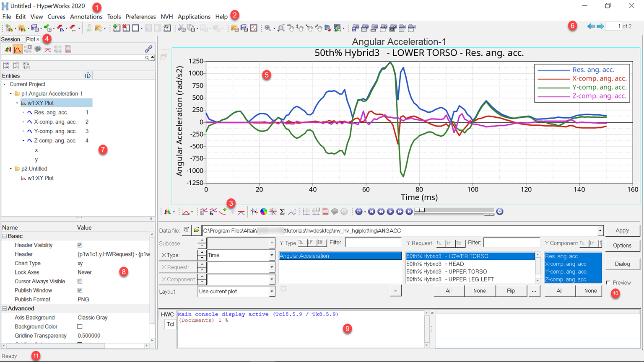Switch to the Session tab
This screenshot has width=644, height=362.
[x=10, y=39]
